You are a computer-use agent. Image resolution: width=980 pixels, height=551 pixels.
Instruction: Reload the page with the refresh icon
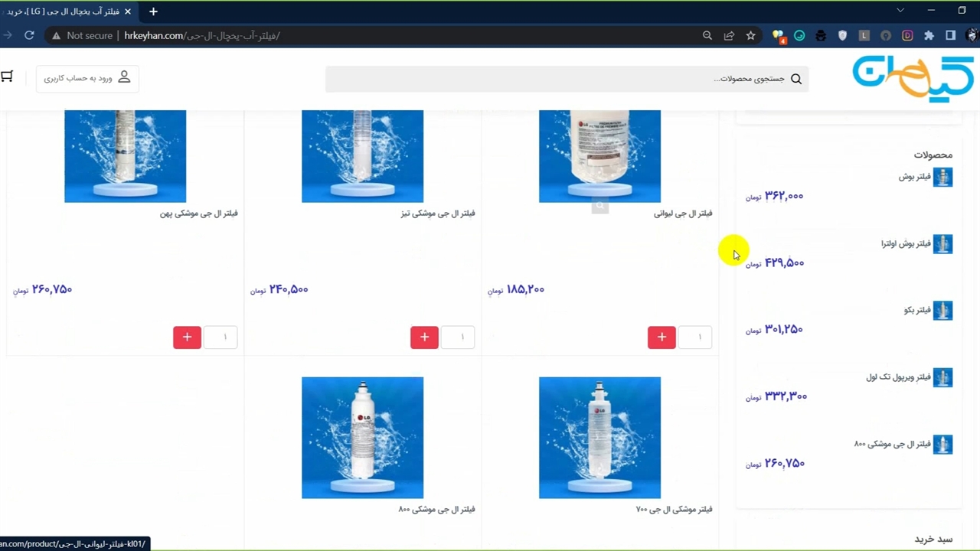29,35
